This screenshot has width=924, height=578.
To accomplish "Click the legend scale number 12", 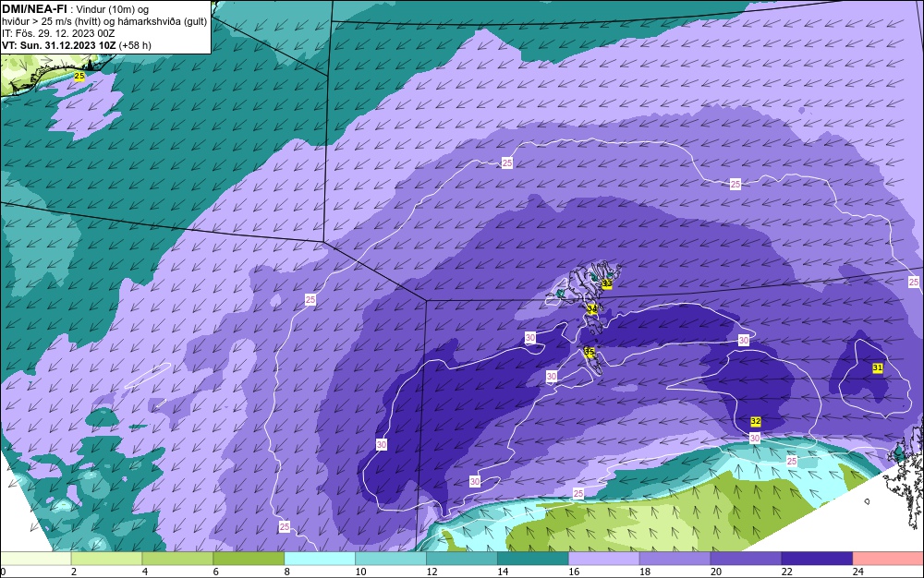I will tap(432, 572).
